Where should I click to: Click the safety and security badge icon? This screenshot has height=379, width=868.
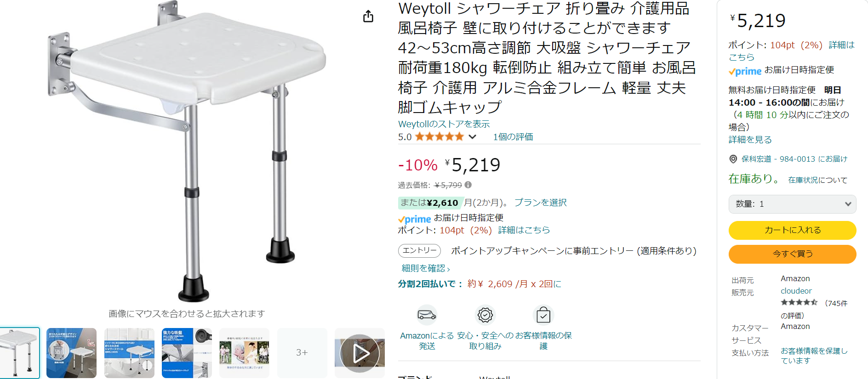485,315
